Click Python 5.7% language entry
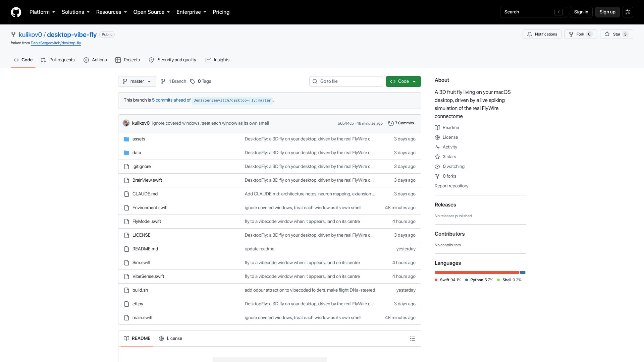The image size is (644, 362). pos(479,280)
